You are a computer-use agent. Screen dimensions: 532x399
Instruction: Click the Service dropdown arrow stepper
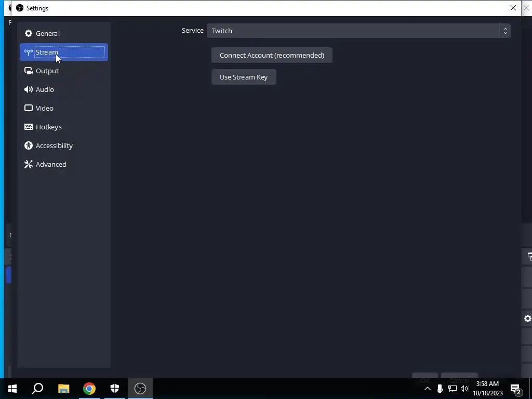pyautogui.click(x=505, y=31)
